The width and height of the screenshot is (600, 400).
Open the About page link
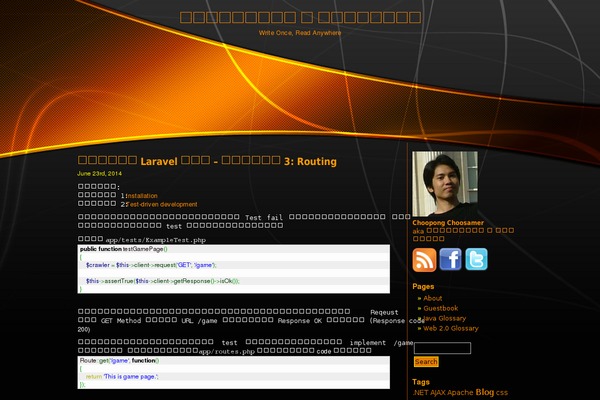pyautogui.click(x=432, y=298)
